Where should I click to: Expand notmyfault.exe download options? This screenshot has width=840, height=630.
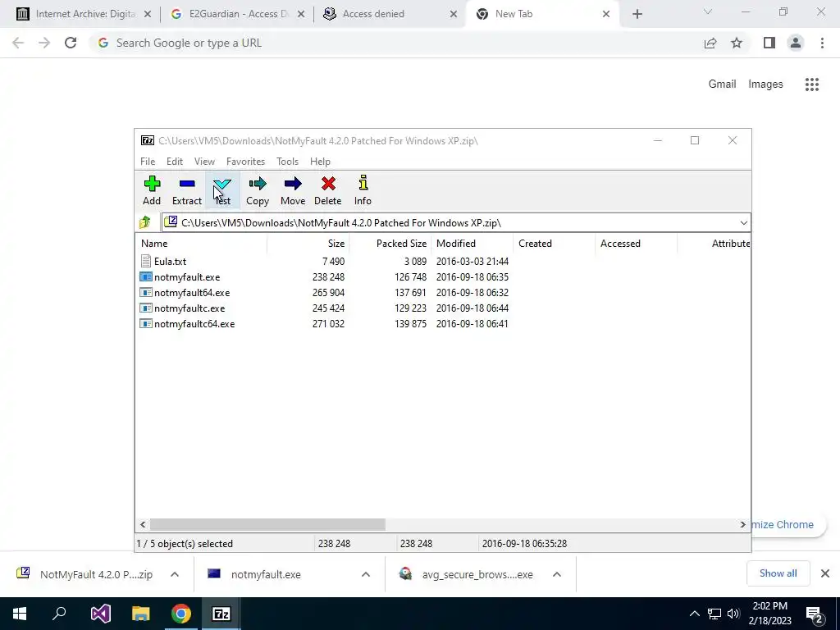point(366,574)
